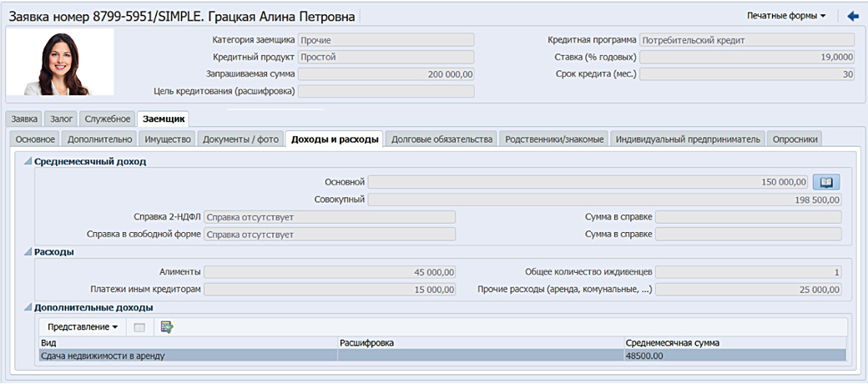The height and width of the screenshot is (384, 868).
Task: Click the table export icon in Дополнительные доходы
Action: 167,327
